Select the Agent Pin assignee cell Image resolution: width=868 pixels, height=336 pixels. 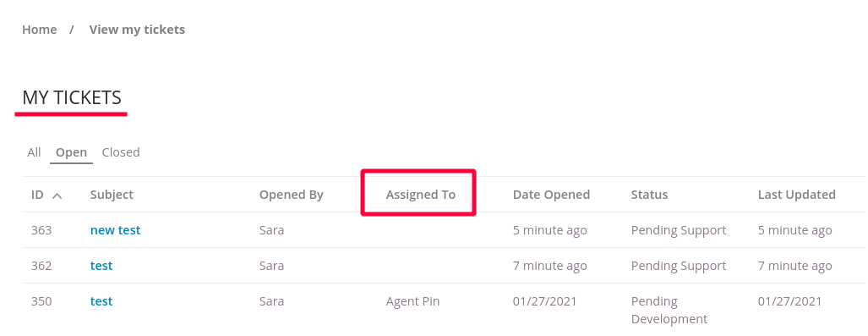pos(413,301)
